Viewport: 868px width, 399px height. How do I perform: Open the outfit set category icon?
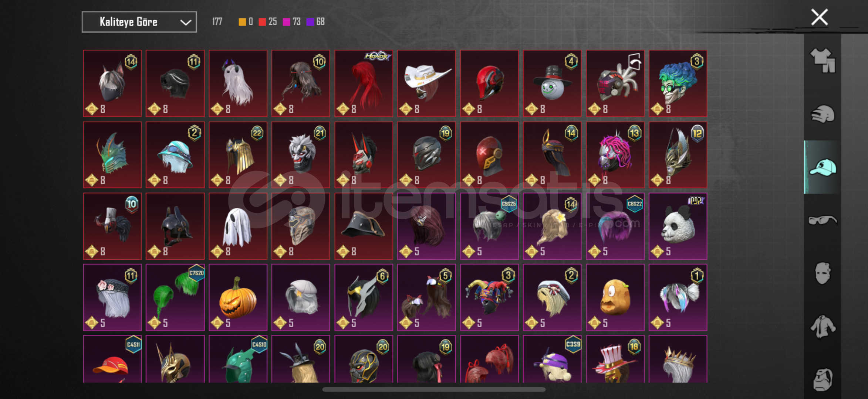tap(823, 61)
